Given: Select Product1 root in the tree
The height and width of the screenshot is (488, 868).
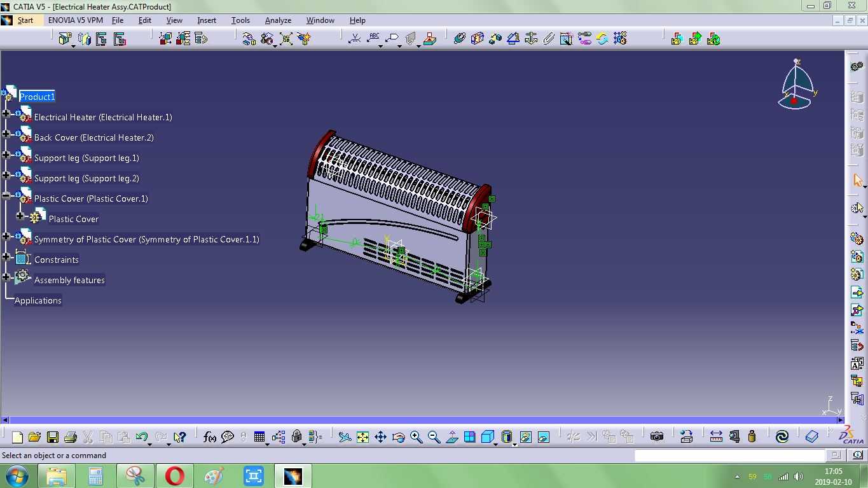Looking at the screenshot, I should [x=37, y=97].
